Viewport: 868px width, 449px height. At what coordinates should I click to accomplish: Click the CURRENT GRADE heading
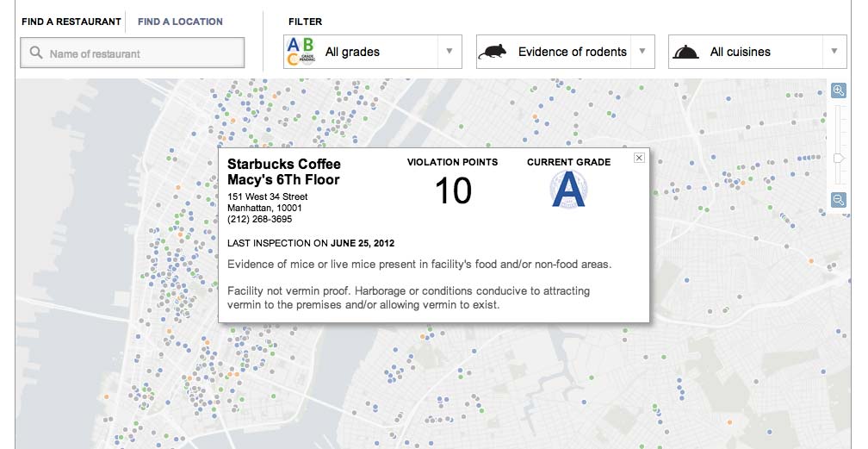tap(568, 162)
